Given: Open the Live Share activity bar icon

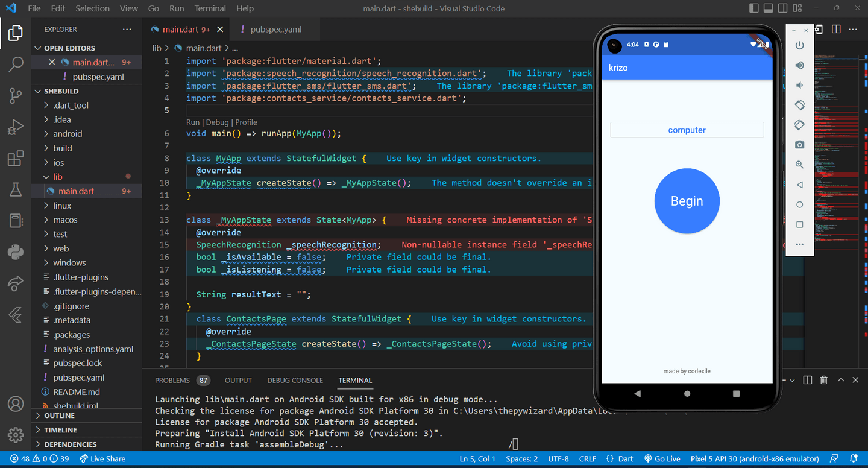Looking at the screenshot, I should click(x=16, y=283).
